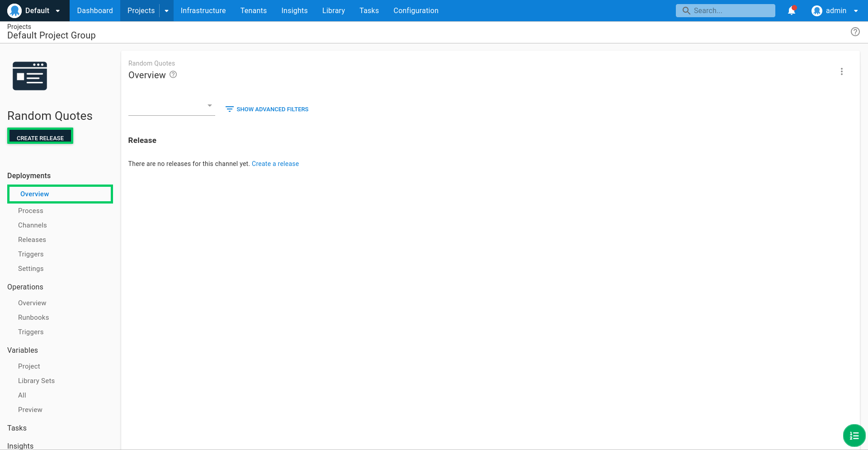
Task: Click Overview help question icon
Action: (173, 75)
